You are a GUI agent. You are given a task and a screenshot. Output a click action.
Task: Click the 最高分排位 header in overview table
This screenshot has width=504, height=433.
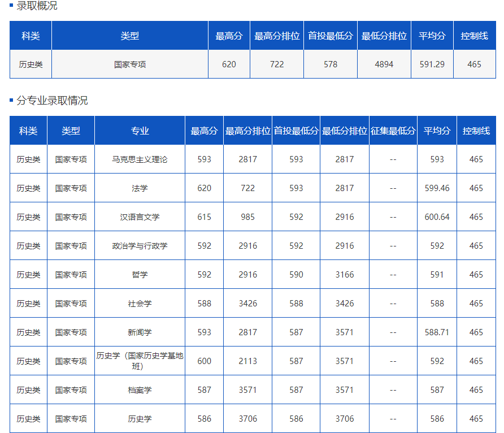pos(277,36)
